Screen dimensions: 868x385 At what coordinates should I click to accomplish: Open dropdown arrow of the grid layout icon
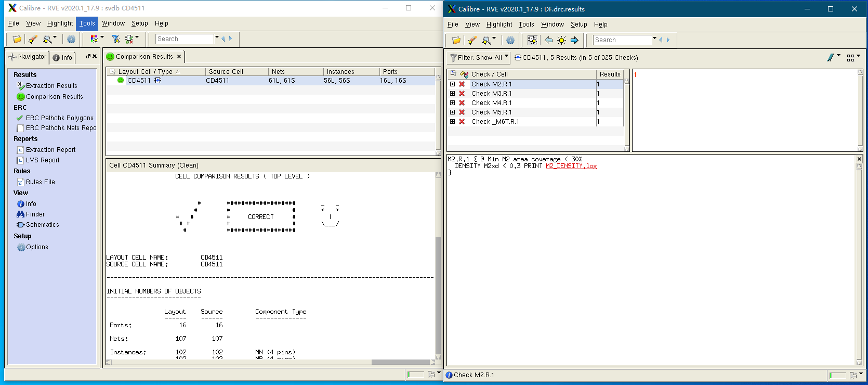tap(859, 56)
